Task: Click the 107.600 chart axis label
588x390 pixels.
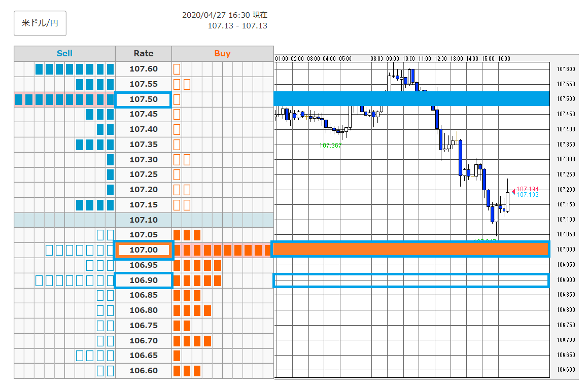Action: point(566,69)
